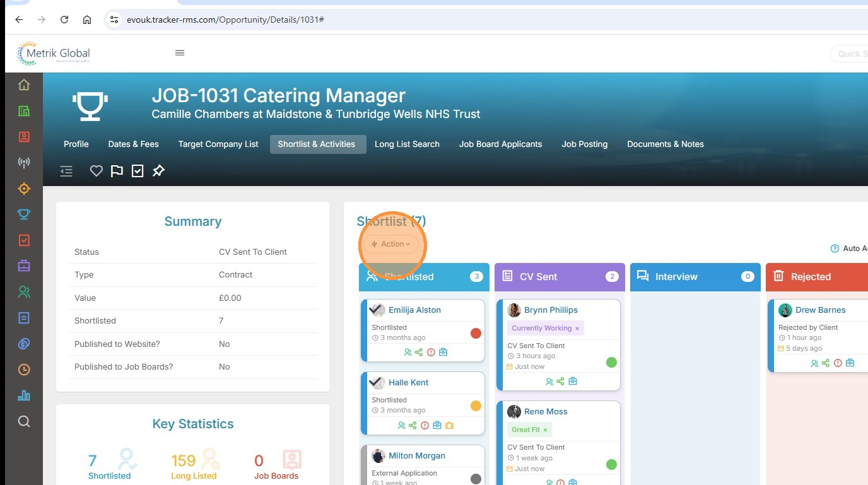Open the red checkbox tasks icon in sidebar
This screenshot has width=868, height=485.
(24, 240)
